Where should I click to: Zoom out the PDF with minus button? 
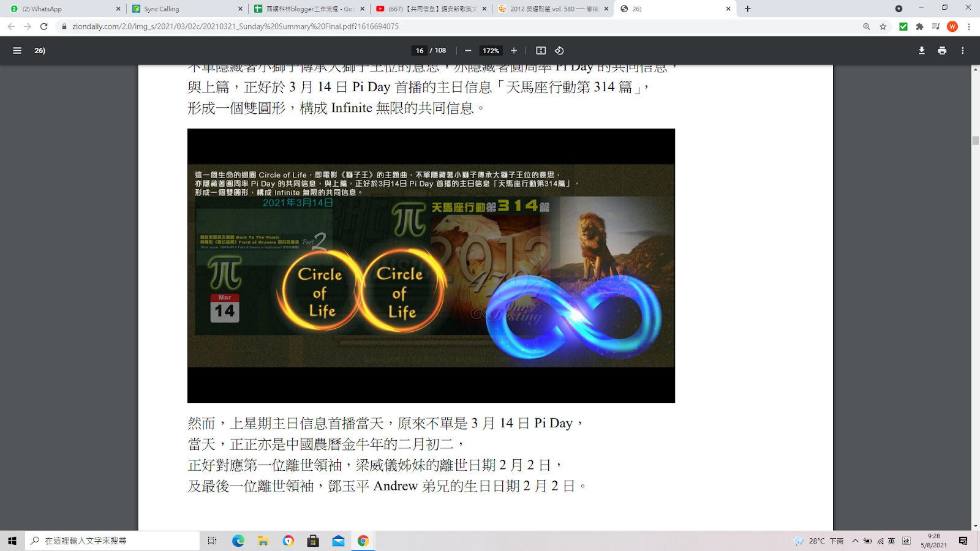click(468, 51)
